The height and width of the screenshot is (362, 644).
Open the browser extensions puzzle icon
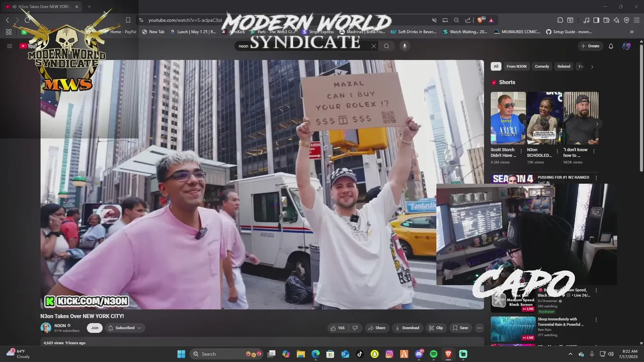pos(560,20)
